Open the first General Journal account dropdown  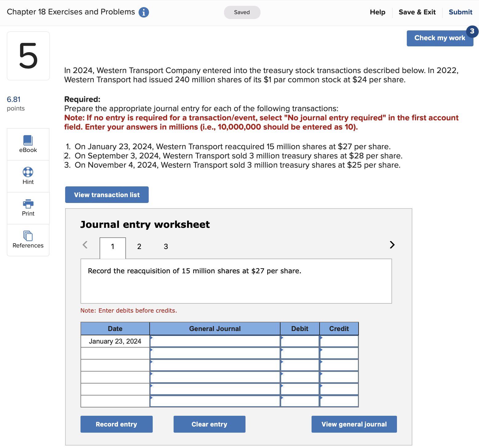pyautogui.click(x=215, y=341)
